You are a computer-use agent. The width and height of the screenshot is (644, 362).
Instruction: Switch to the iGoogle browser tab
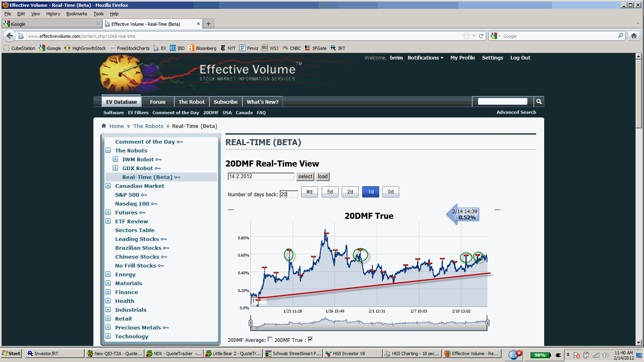[52, 24]
